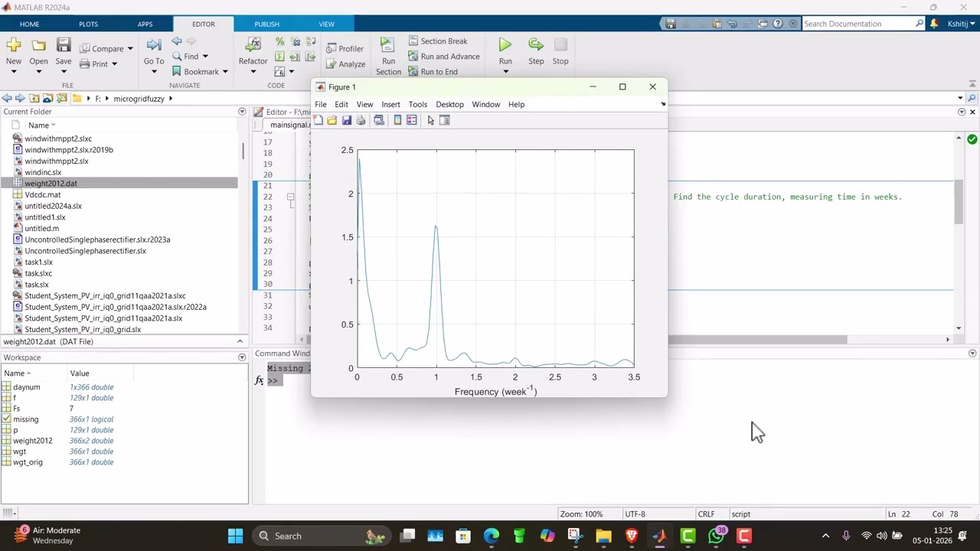Click the editor horizontal scrollbar
Image resolution: width=980 pixels, height=551 pixels.
(x=757, y=340)
